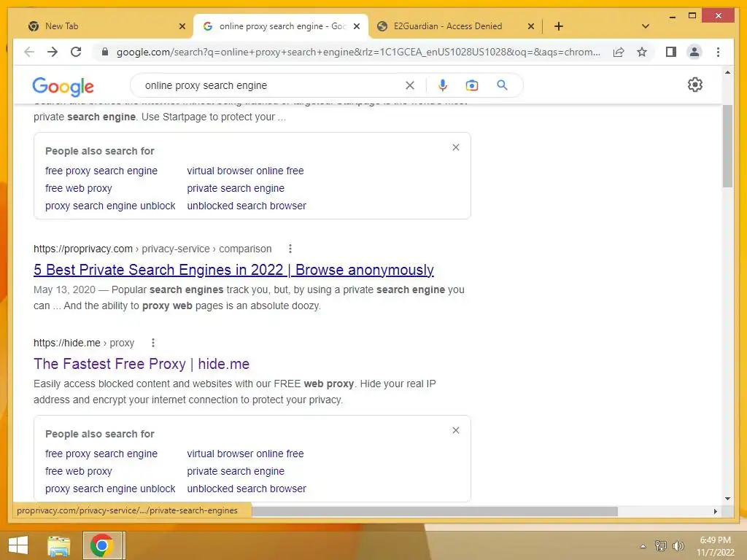Close the online proxy search engine tab

pyautogui.click(x=357, y=26)
